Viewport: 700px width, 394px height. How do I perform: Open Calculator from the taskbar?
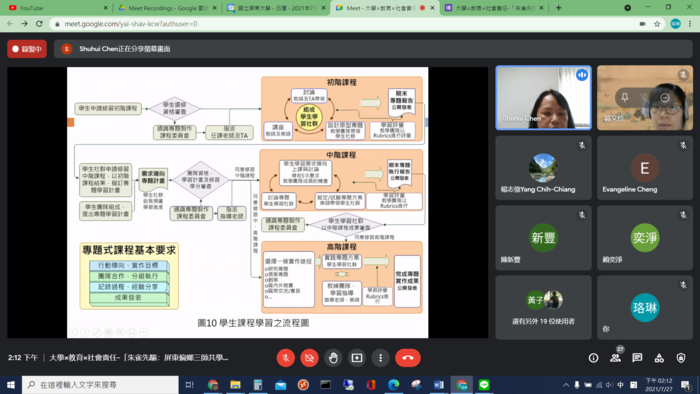pyautogui.click(x=258, y=384)
